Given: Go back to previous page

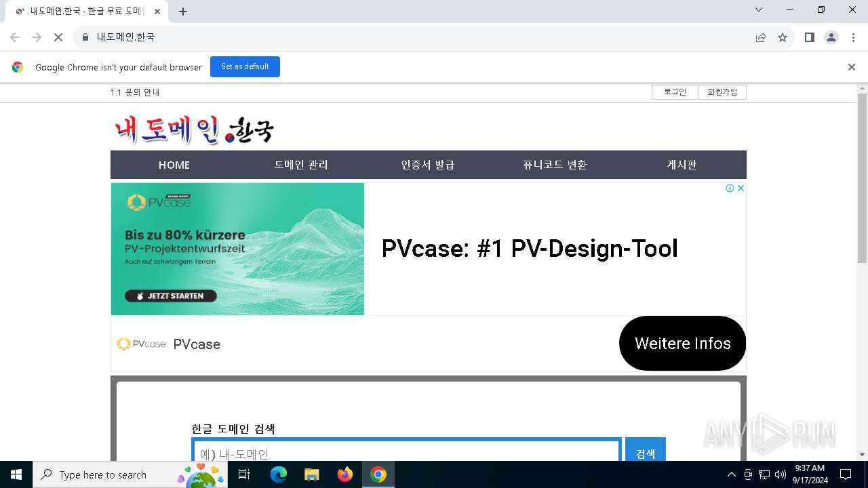Looking at the screenshot, I should tap(15, 37).
